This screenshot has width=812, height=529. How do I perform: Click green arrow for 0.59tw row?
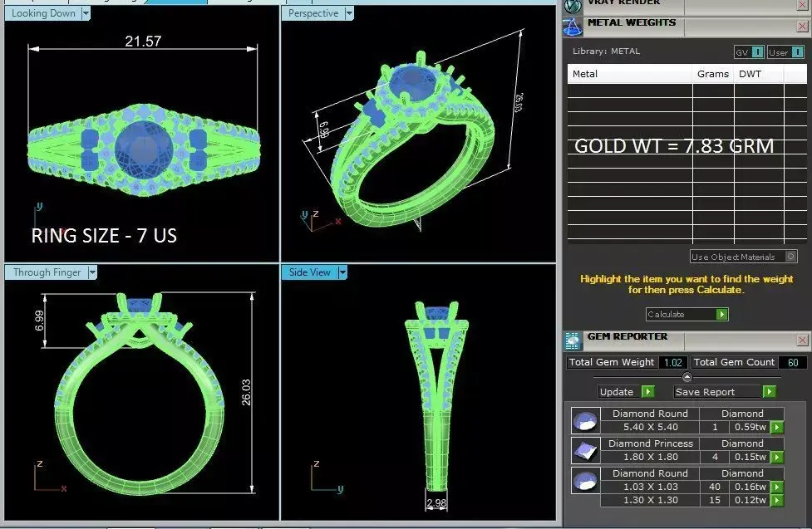(776, 428)
